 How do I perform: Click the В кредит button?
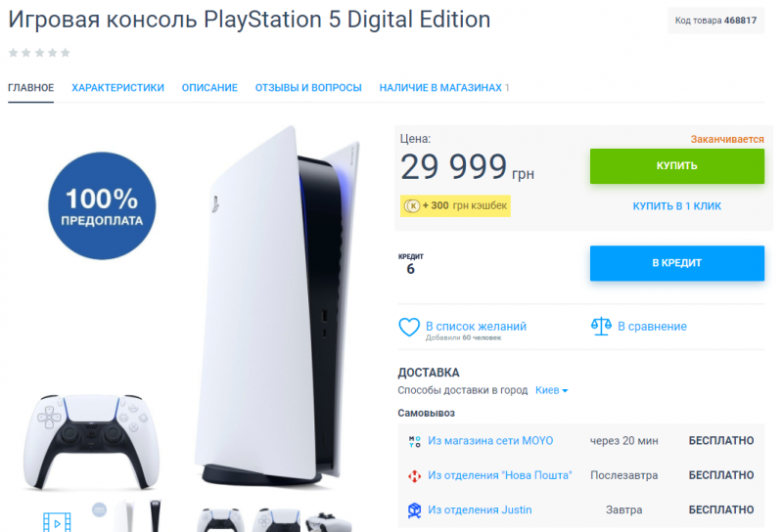676,263
